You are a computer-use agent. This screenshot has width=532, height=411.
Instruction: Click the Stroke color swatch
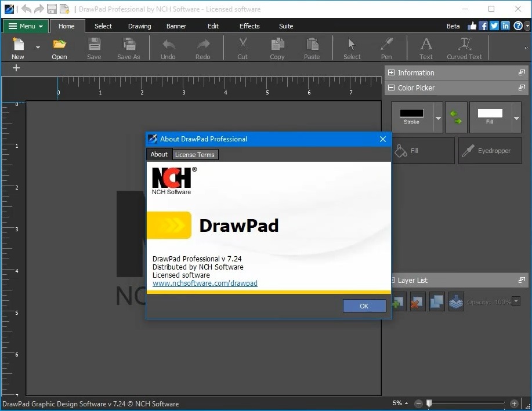point(411,113)
